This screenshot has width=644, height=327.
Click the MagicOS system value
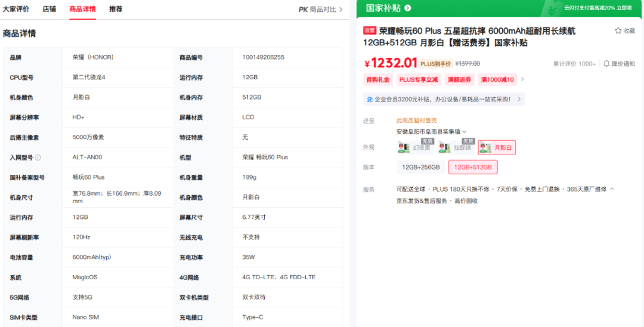pyautogui.click(x=85, y=277)
